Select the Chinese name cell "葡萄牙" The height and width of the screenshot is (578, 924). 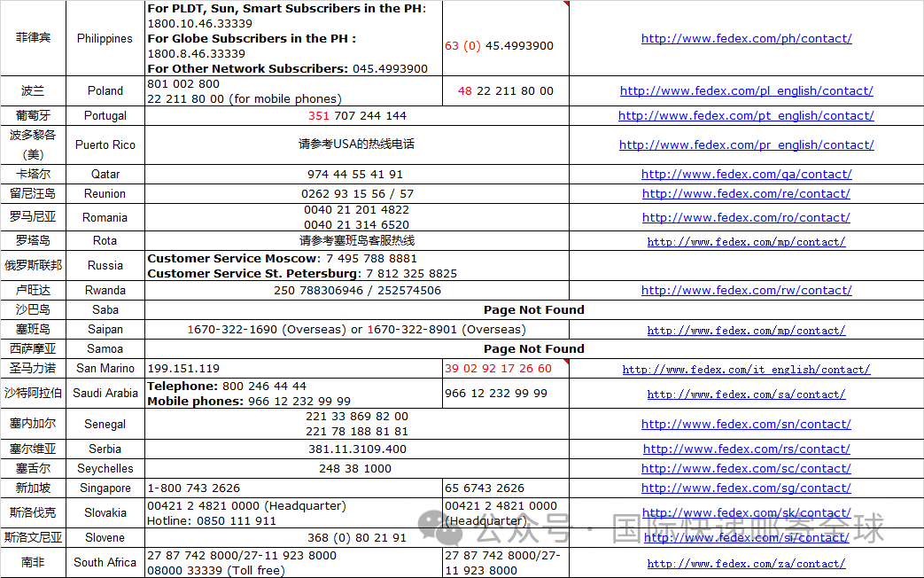[x=33, y=115]
